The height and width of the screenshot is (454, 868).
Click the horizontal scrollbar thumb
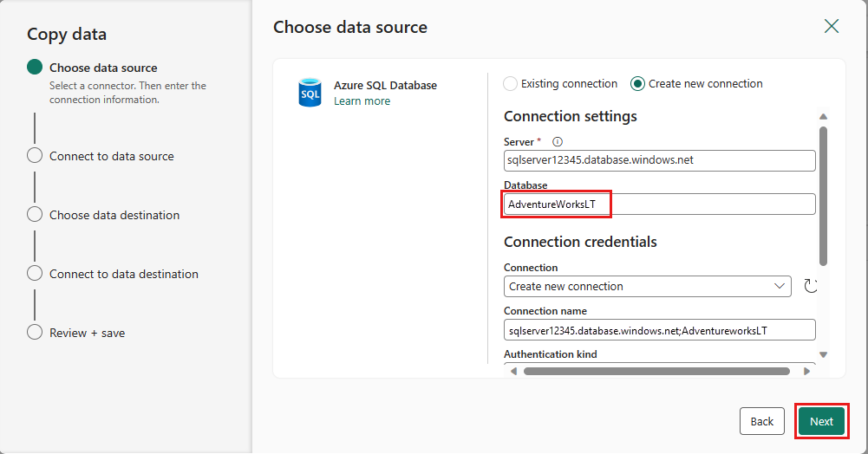pyautogui.click(x=656, y=371)
